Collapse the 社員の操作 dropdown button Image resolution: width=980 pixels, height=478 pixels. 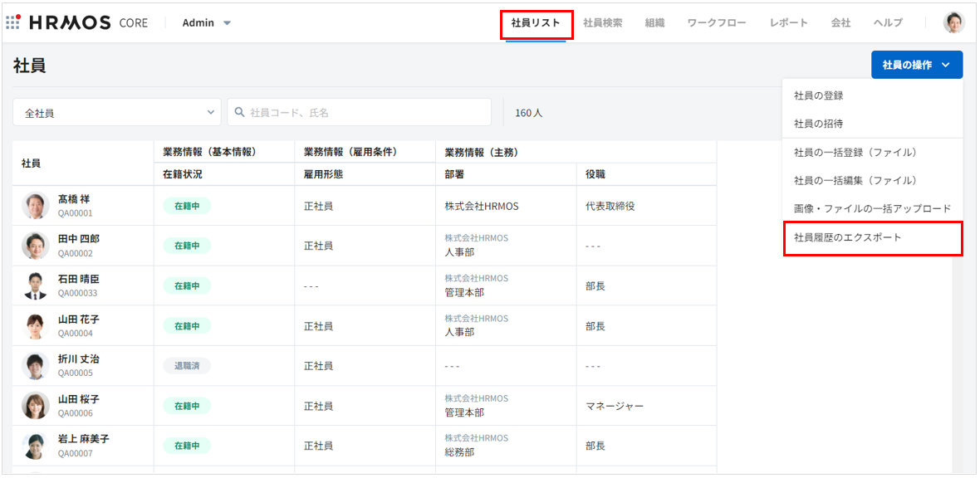pos(917,65)
